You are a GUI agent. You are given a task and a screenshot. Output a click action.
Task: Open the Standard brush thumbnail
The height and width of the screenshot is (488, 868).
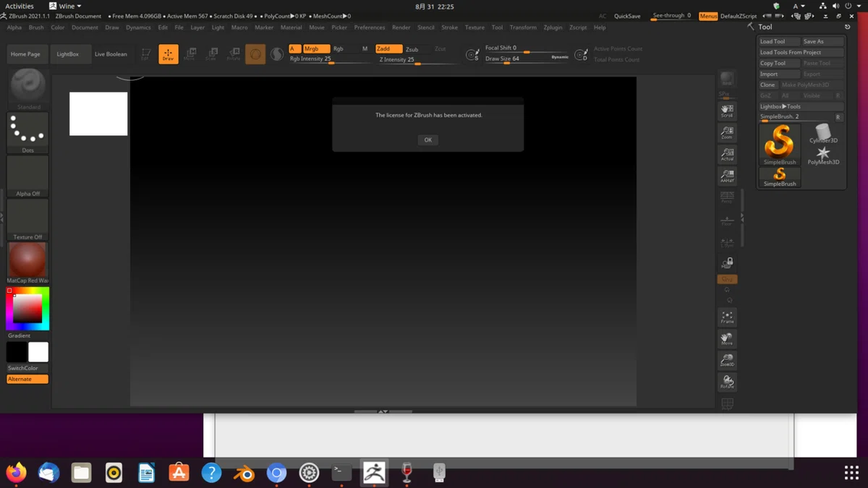(x=27, y=89)
